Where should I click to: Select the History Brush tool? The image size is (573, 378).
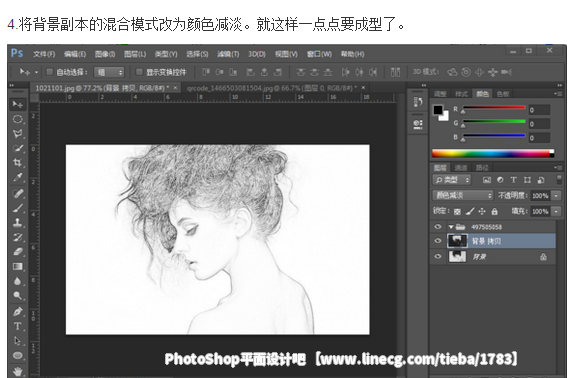(18, 237)
